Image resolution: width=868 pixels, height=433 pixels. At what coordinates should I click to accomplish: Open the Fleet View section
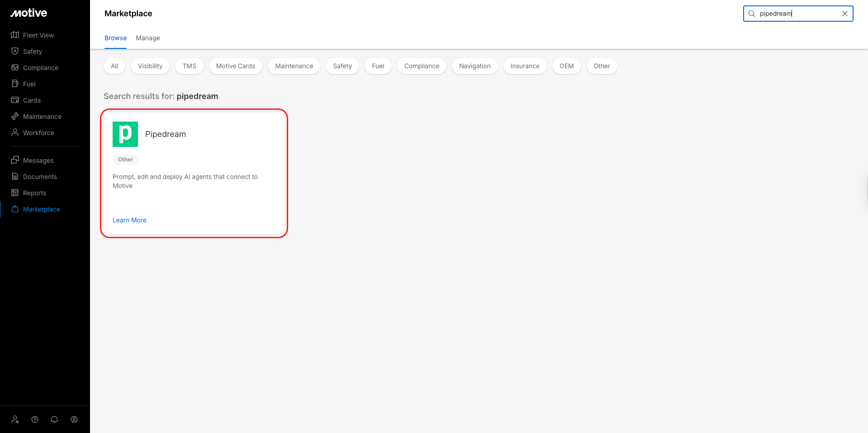point(38,35)
